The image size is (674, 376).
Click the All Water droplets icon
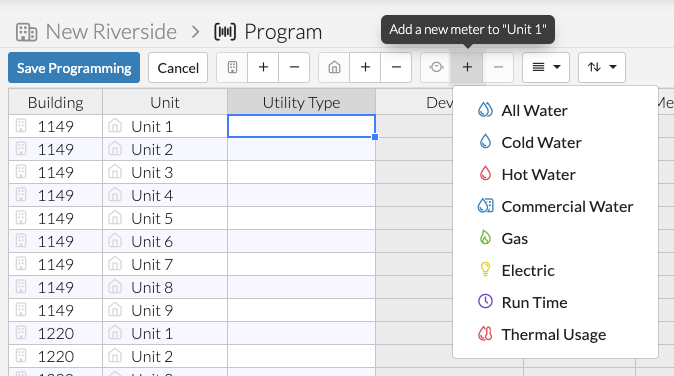(x=485, y=110)
